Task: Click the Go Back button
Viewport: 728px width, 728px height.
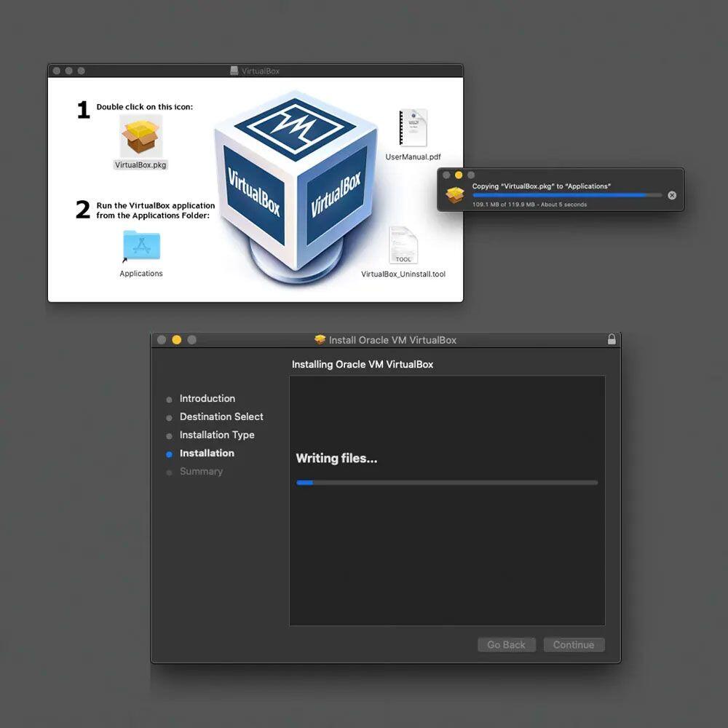Action: [507, 644]
